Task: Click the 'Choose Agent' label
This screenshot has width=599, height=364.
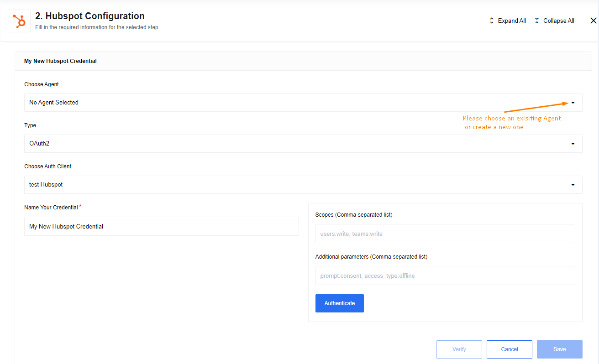Action: tap(42, 84)
